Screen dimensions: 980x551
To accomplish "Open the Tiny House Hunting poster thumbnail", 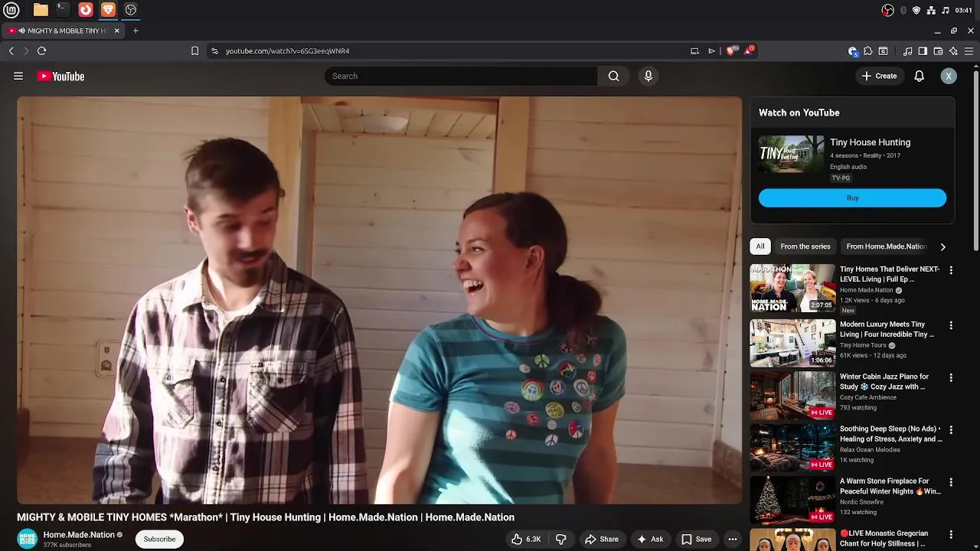I will click(792, 154).
